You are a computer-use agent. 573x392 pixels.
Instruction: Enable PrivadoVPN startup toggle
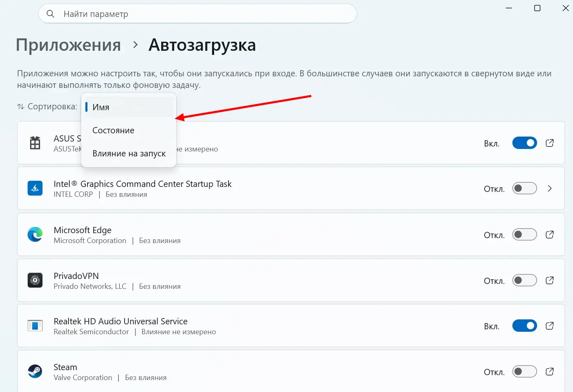525,281
